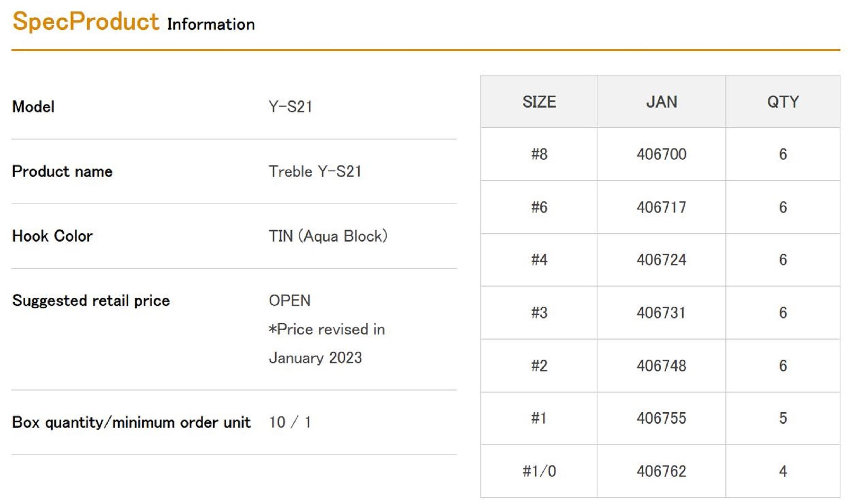Select JAN code 406731
This screenshot has height=504, width=848.
661,313
